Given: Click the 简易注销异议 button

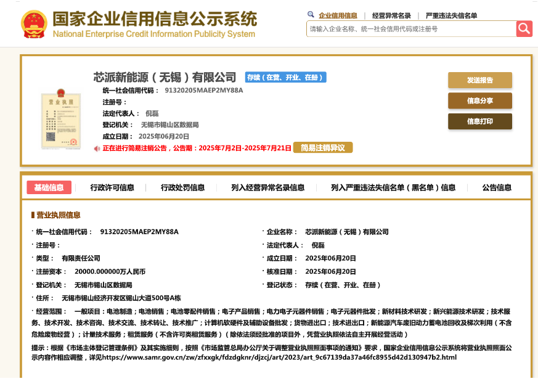Looking at the screenshot, I should tap(323, 147).
